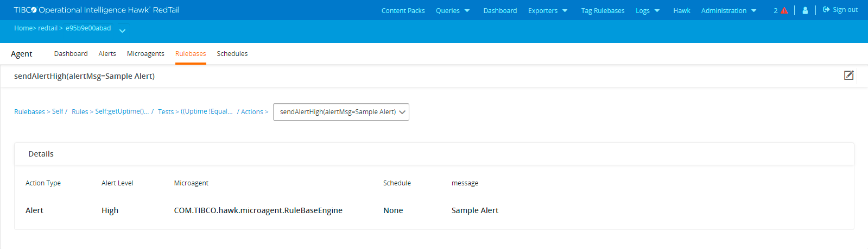Select the agent Dashboard tab
The height and width of the screenshot is (249, 868).
[71, 54]
